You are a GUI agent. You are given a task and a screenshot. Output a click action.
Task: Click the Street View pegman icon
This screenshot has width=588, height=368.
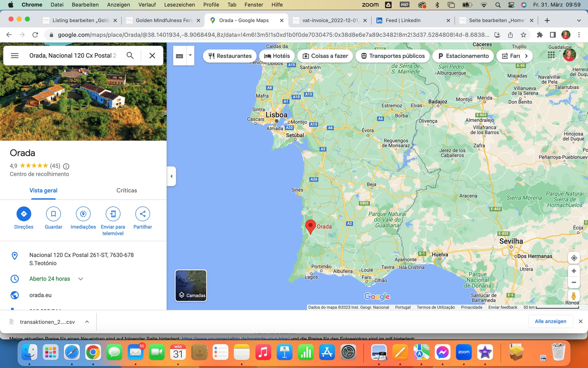pyautogui.click(x=574, y=296)
